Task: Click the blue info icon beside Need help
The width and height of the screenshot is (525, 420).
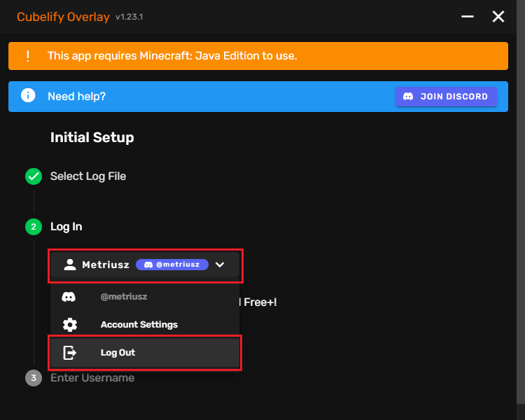Action: pos(28,96)
